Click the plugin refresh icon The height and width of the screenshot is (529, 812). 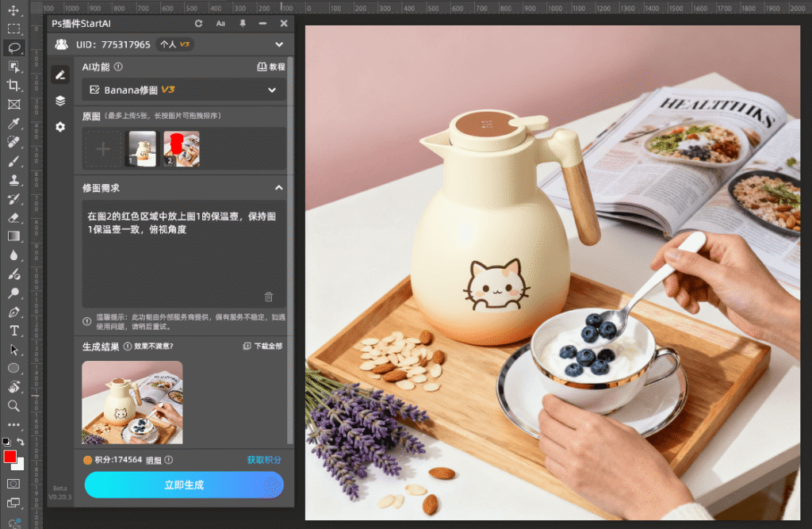[x=198, y=23]
